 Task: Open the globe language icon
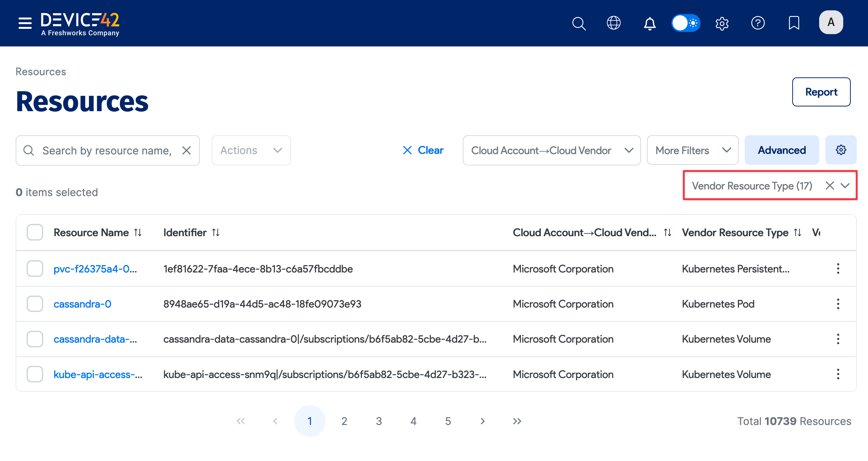(614, 23)
